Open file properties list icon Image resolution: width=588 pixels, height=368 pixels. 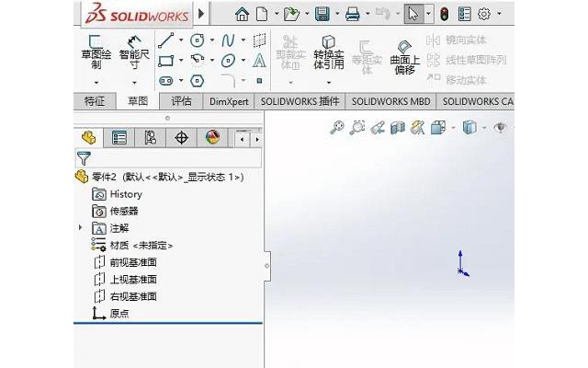pos(465,15)
